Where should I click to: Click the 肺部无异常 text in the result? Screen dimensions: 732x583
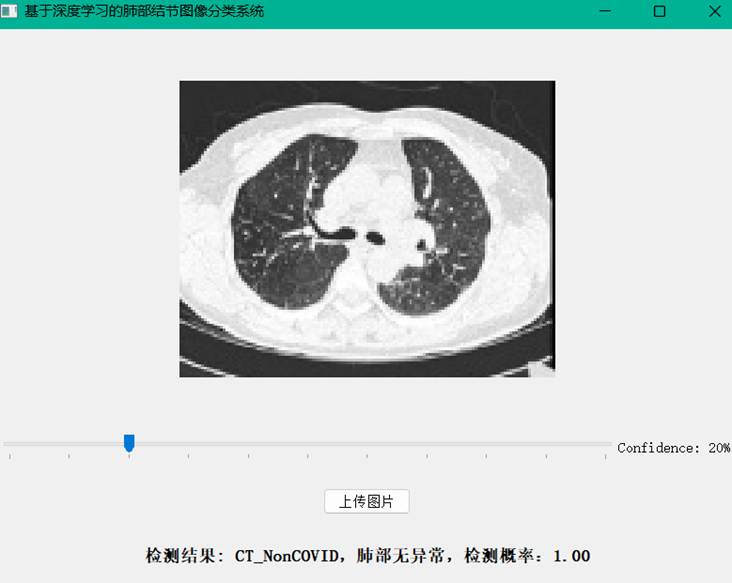click(x=400, y=556)
